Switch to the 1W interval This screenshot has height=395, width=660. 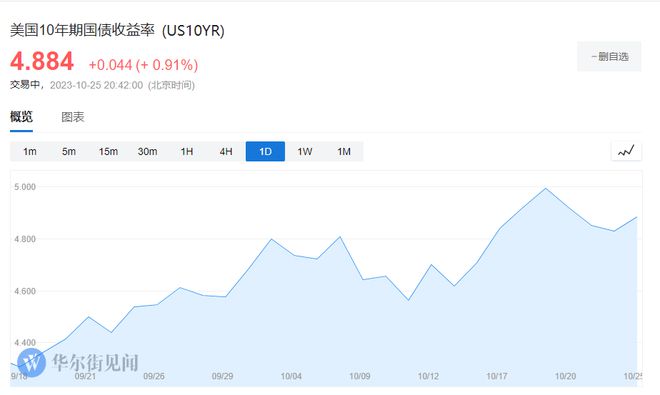click(304, 152)
